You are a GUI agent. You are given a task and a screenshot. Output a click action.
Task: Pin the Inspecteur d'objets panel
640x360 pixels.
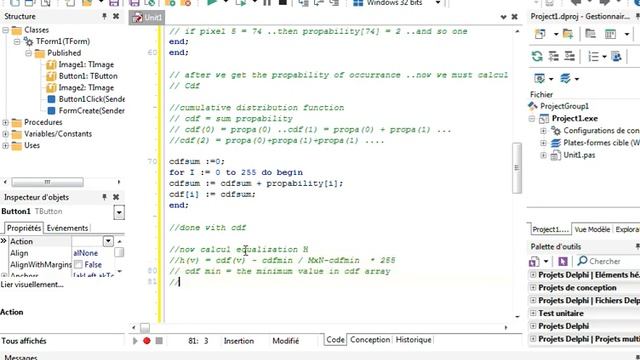104,197
